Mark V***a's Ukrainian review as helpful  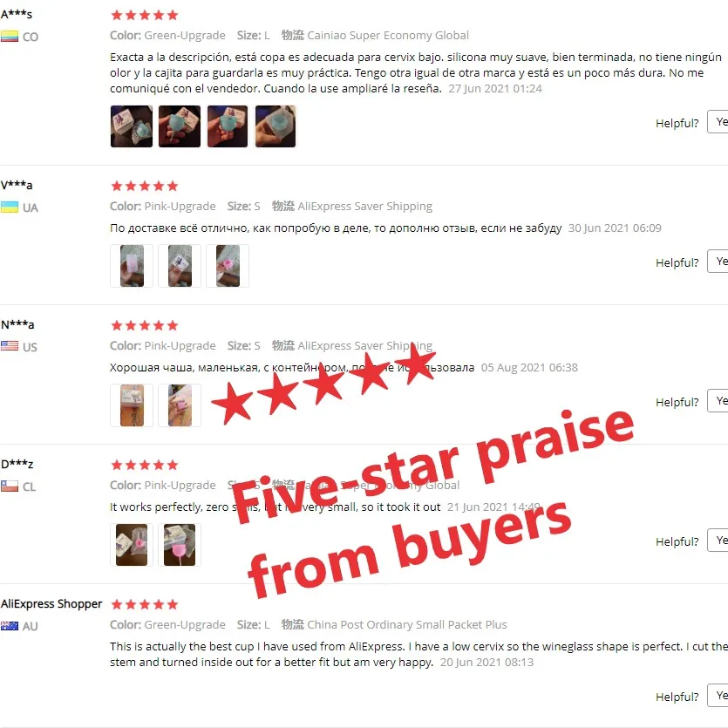point(718,261)
